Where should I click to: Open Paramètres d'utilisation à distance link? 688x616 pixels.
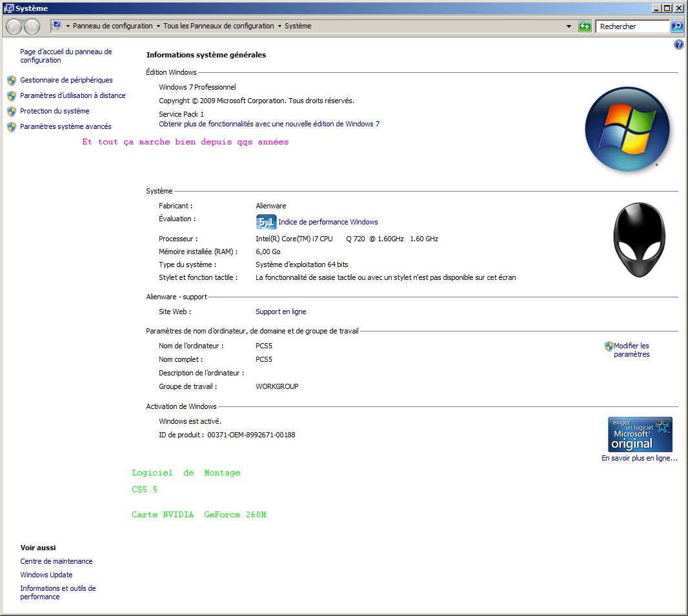click(73, 95)
